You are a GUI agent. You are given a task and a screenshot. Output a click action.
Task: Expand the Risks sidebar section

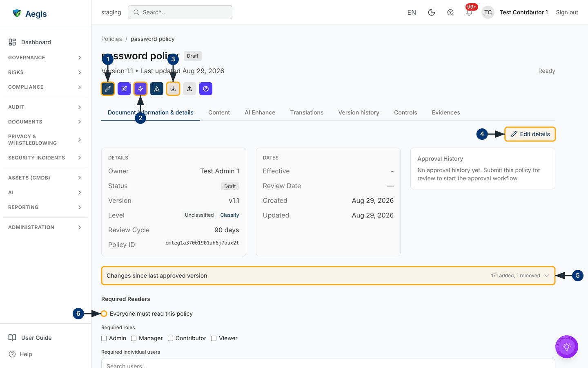pos(45,72)
